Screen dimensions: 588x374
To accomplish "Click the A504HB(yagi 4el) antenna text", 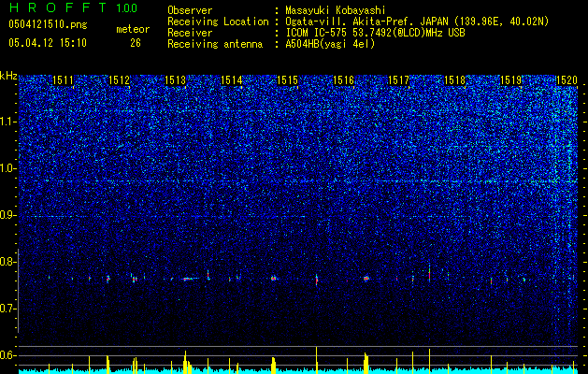I will coord(330,44).
